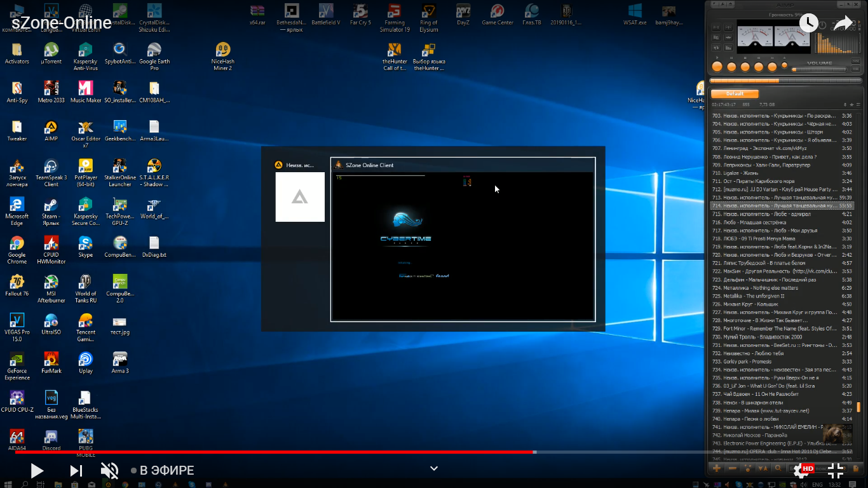Open World of Tanks RU desktop icon
The height and width of the screenshot is (488, 868).
[85, 289]
